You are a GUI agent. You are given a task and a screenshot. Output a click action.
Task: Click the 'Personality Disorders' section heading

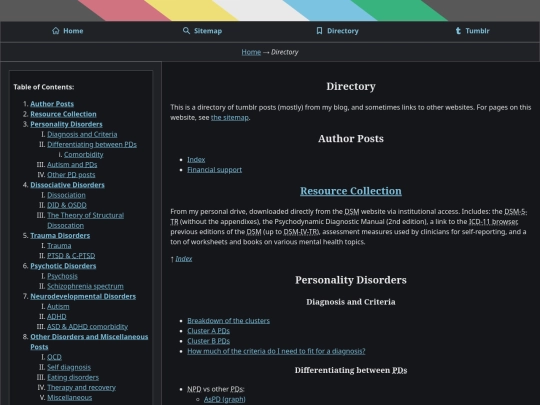pyautogui.click(x=351, y=280)
